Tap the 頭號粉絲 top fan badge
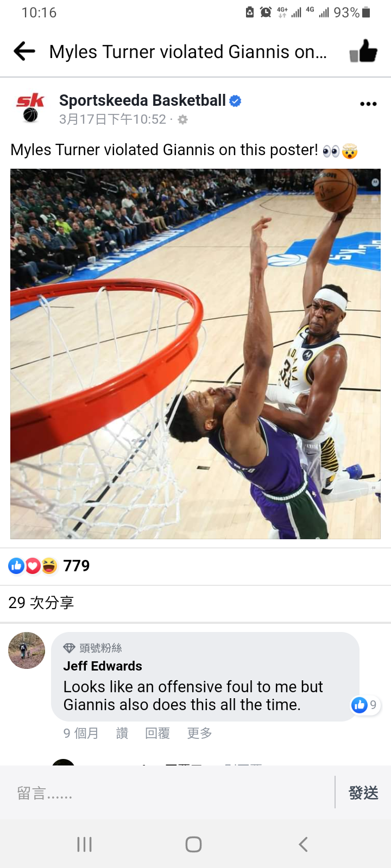The image size is (391, 868). (x=93, y=648)
